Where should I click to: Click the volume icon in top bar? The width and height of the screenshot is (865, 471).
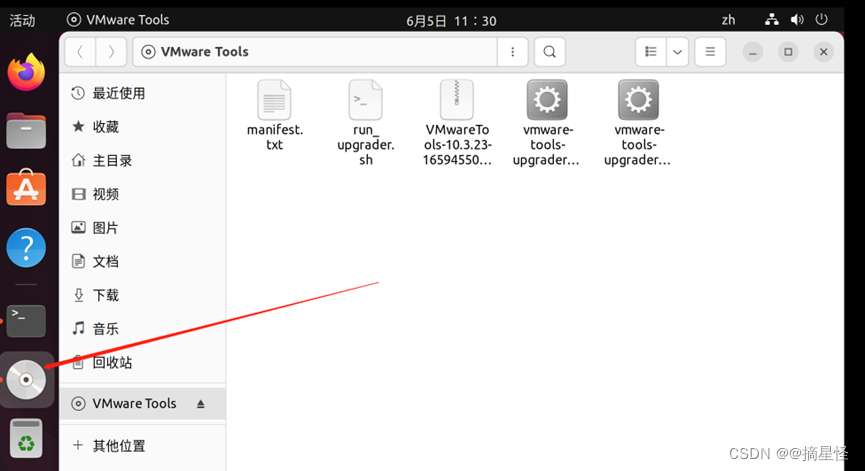point(797,20)
